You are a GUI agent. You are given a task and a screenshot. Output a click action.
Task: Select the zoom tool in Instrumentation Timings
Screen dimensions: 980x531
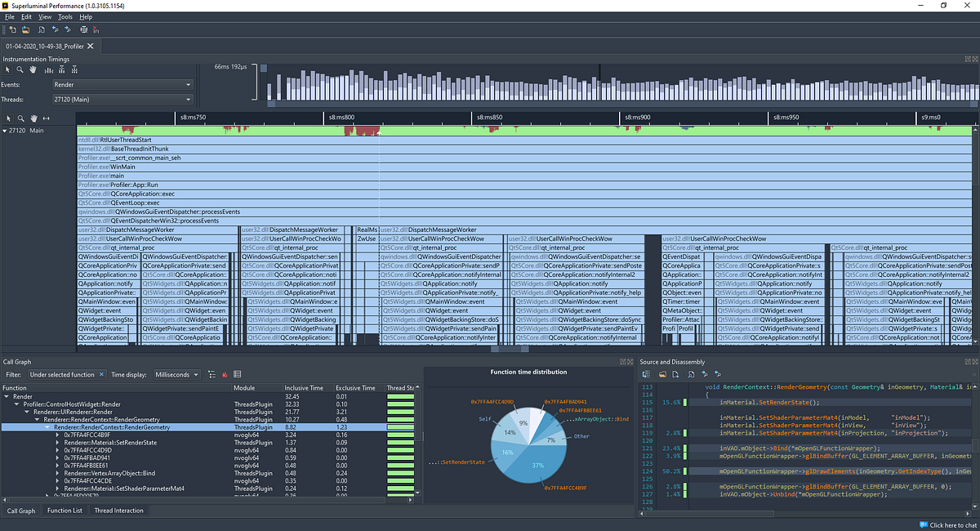tap(20, 69)
